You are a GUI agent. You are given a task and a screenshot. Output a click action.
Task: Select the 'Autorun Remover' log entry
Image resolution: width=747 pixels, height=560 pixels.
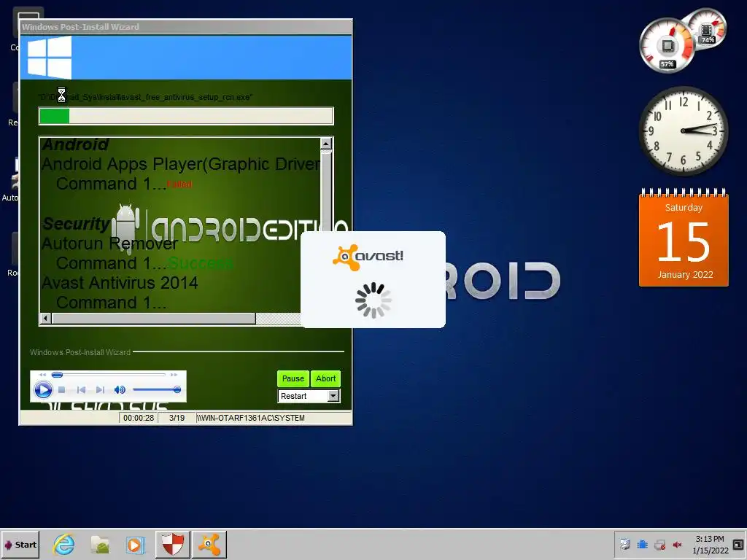(x=109, y=244)
